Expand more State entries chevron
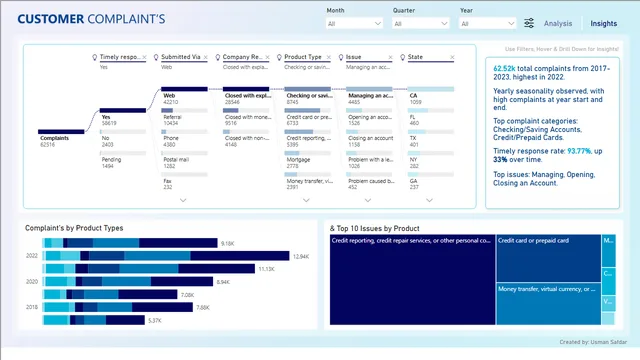Image resolution: width=640 pixels, height=360 pixels. [x=429, y=200]
